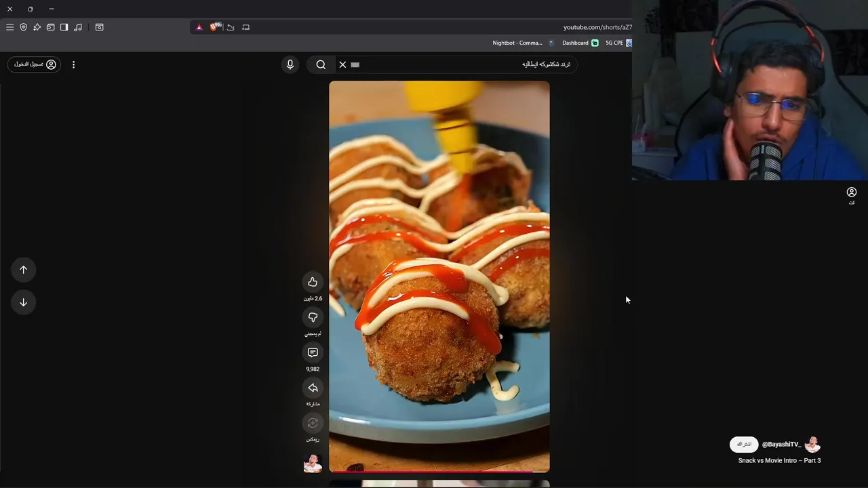Click the Remix icon

pyautogui.click(x=313, y=423)
